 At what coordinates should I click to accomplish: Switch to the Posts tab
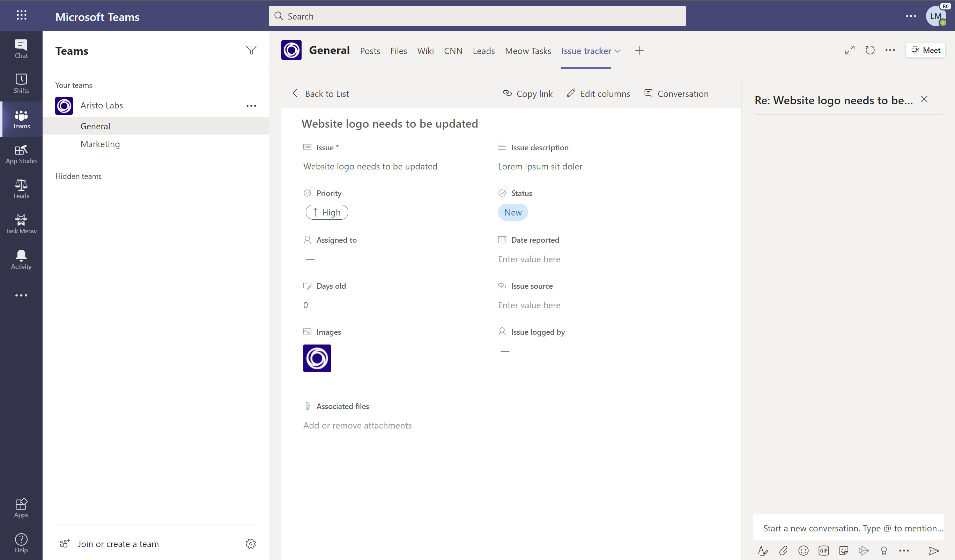pos(370,51)
